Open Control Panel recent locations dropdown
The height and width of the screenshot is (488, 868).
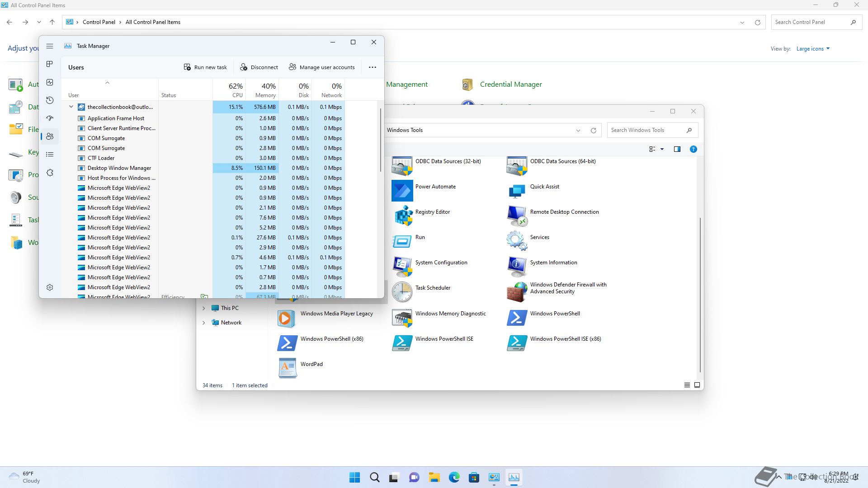[x=39, y=22]
